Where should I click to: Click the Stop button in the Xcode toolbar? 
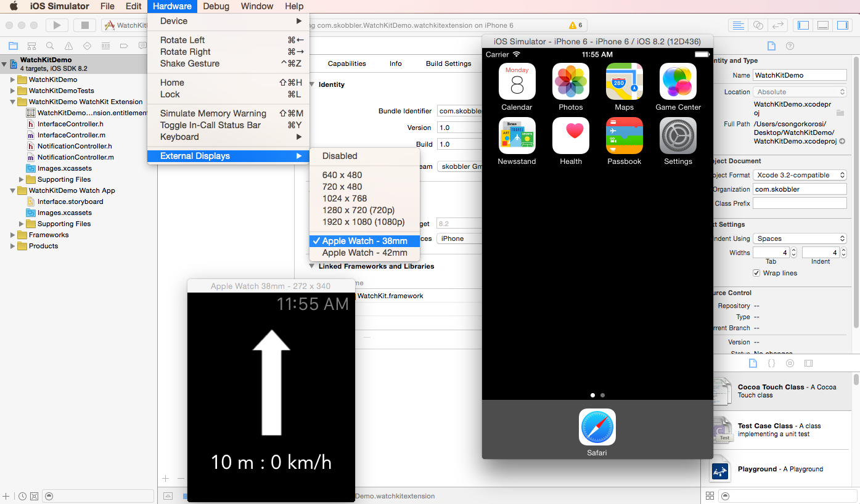84,25
